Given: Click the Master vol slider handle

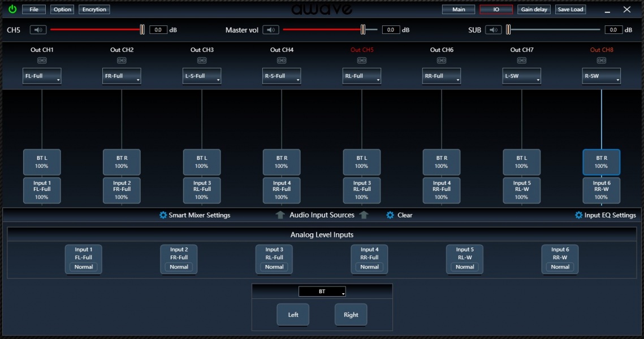Looking at the screenshot, I should [363, 30].
